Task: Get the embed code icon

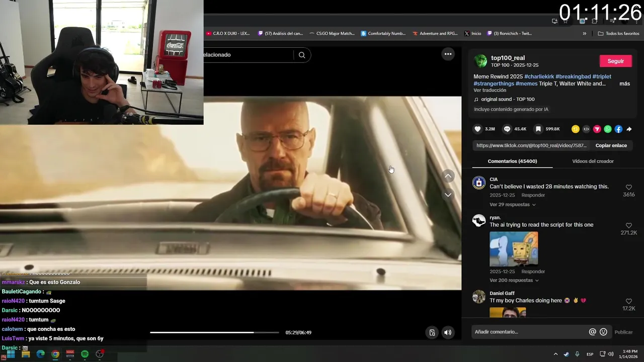Action: coord(586,129)
